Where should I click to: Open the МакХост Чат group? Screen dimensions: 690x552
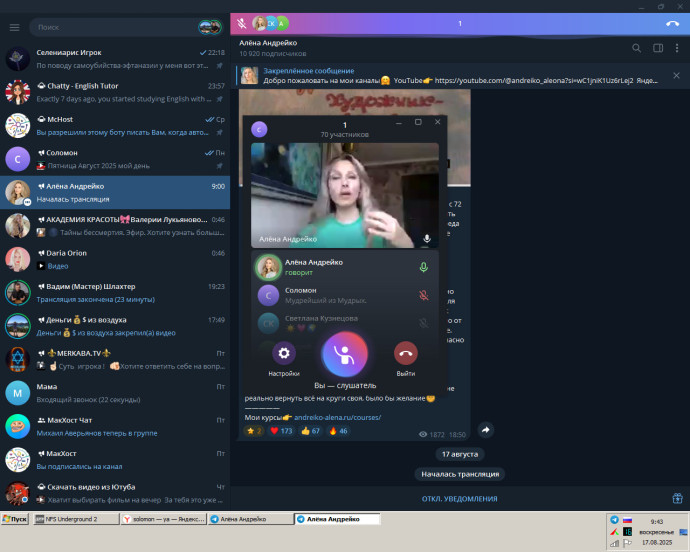click(115, 427)
